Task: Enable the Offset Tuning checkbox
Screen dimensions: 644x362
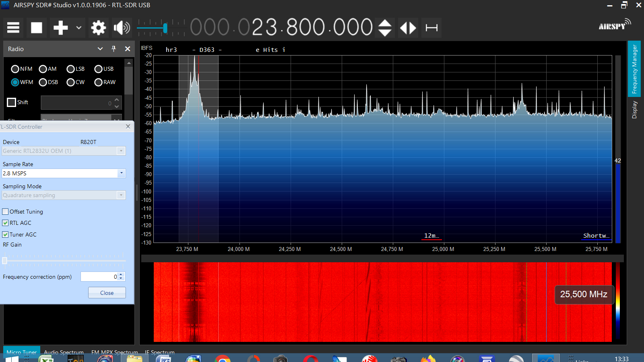Action: pos(6,212)
